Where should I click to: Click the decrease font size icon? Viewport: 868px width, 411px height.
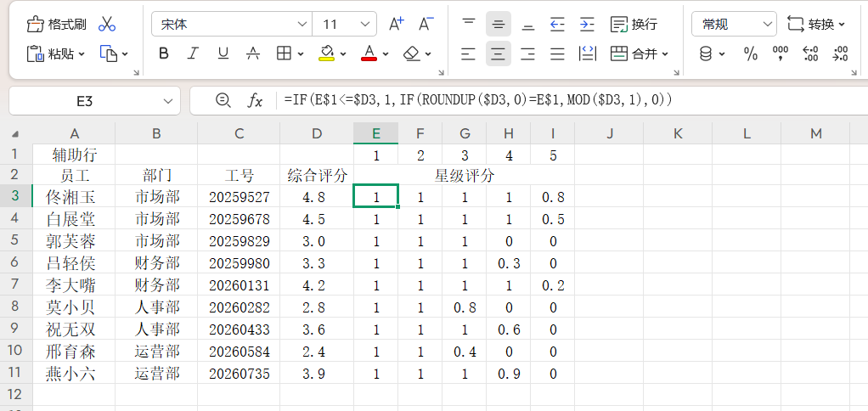coord(426,25)
